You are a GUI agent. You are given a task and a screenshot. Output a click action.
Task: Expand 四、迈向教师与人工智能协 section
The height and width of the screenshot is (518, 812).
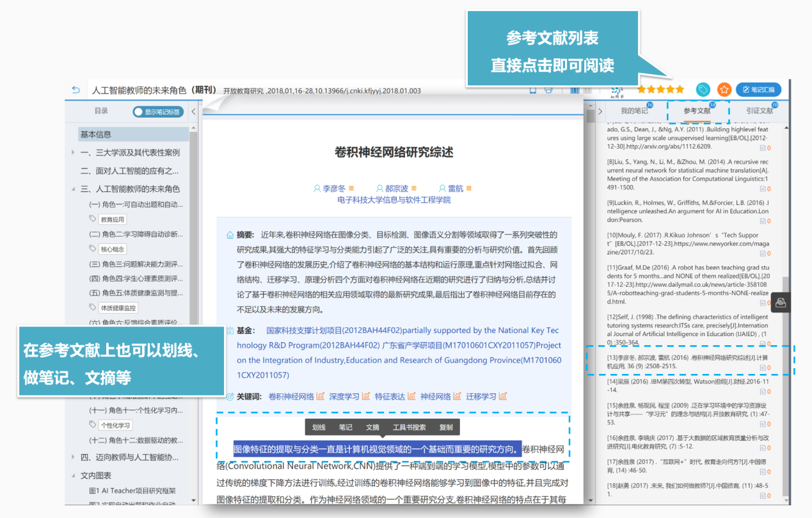[x=73, y=457]
